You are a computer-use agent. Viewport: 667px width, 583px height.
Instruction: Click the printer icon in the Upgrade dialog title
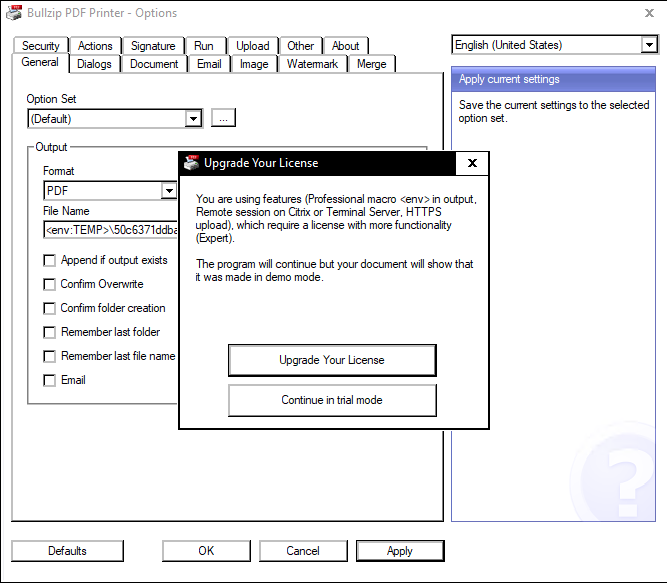click(x=191, y=163)
